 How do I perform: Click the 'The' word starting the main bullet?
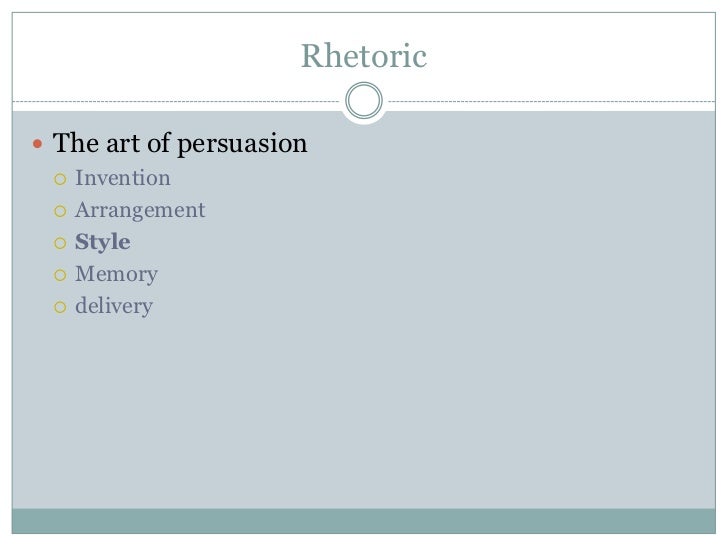(x=74, y=145)
